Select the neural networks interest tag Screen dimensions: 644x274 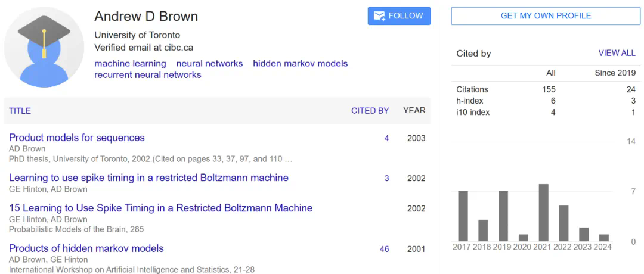tap(209, 63)
